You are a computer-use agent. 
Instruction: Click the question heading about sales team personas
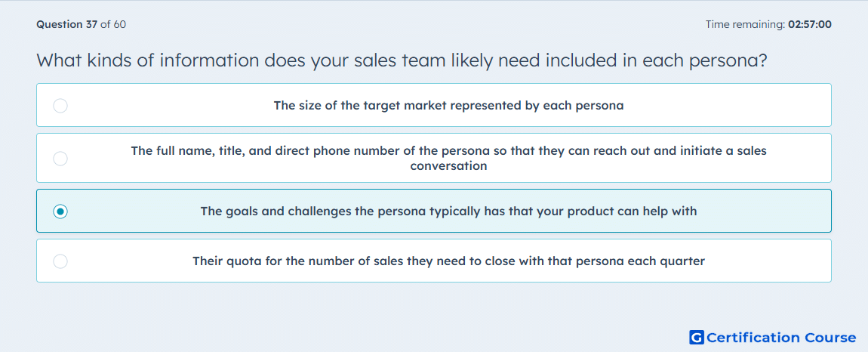tap(402, 60)
